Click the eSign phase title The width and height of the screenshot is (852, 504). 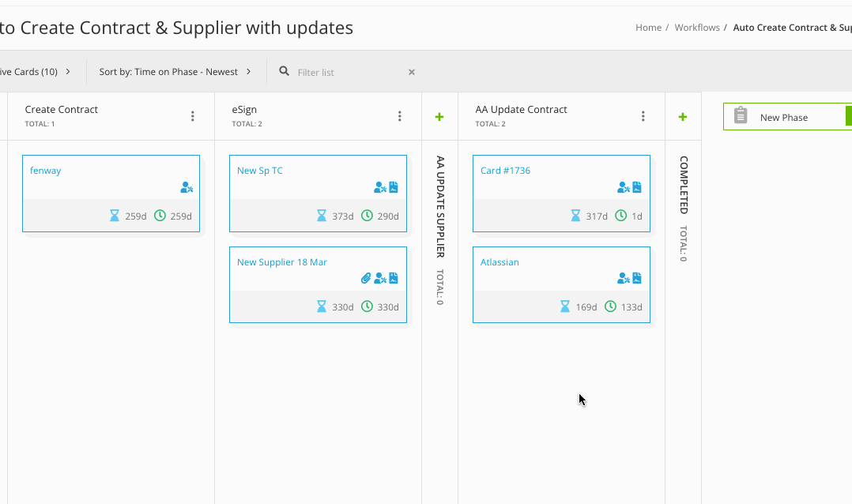(244, 109)
